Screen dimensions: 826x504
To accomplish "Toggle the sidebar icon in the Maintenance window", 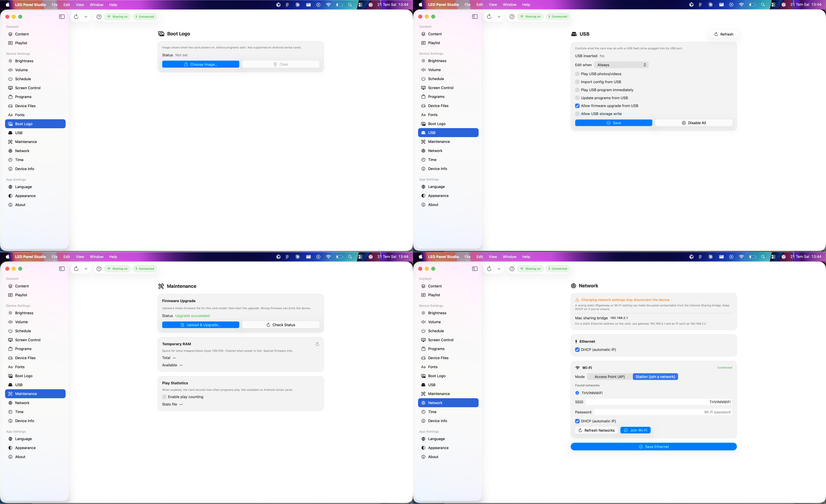I will click(x=62, y=269).
